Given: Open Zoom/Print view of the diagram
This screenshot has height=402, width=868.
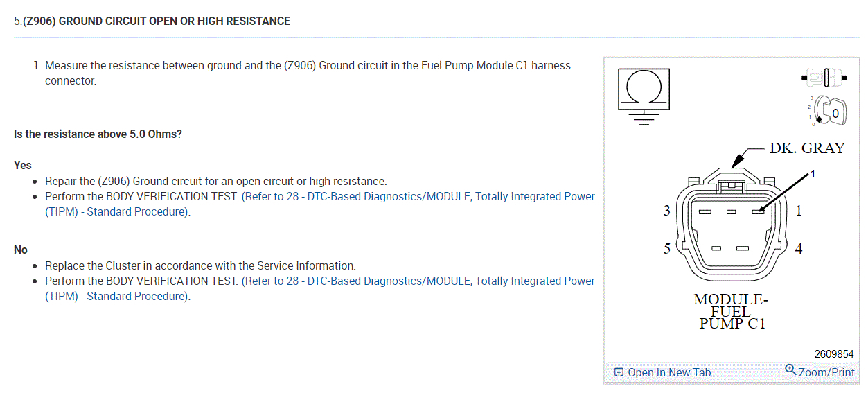Looking at the screenshot, I should click(x=826, y=372).
